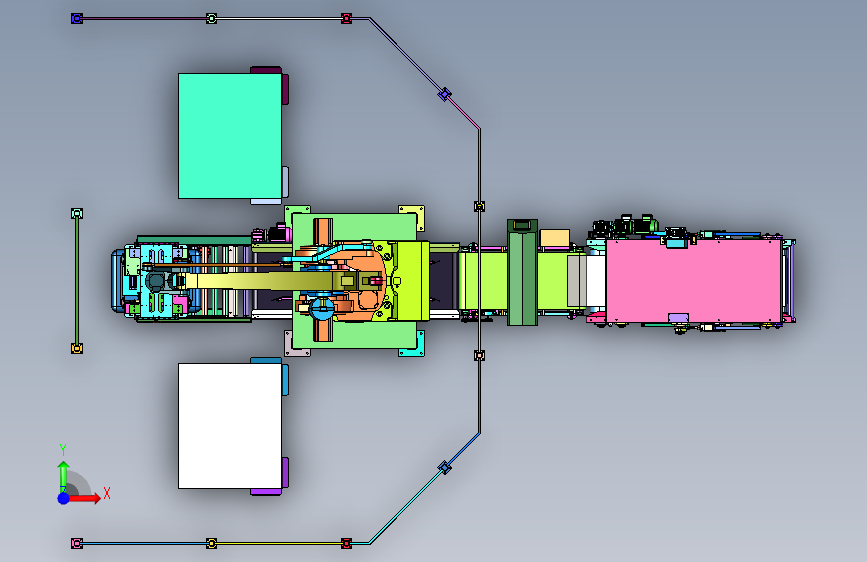This screenshot has width=867, height=562.
Task: Pick the lavender block on pink enclosure edge
Action: (678, 318)
